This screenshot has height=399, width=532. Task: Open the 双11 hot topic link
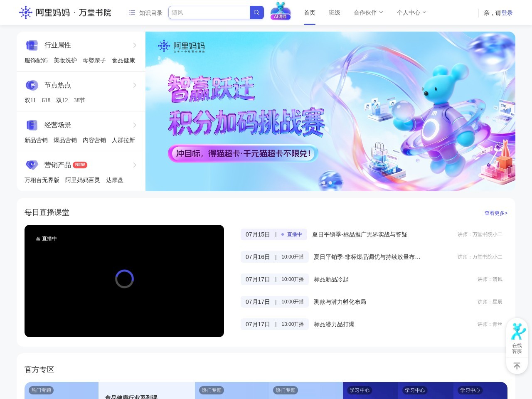[x=30, y=100]
